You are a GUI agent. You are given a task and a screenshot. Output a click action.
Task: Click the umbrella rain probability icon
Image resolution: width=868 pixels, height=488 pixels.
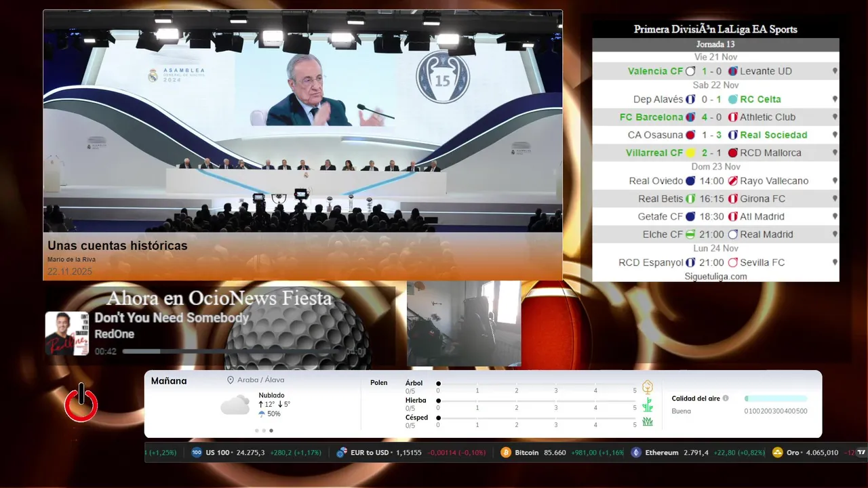click(x=262, y=413)
